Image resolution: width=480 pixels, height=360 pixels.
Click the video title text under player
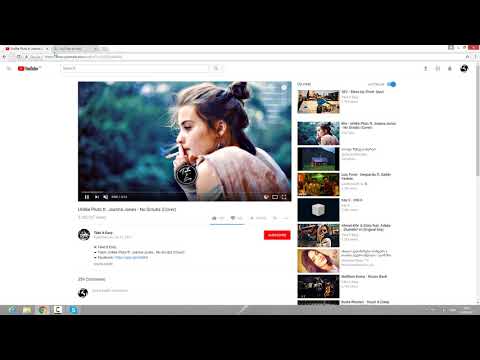(x=127, y=209)
